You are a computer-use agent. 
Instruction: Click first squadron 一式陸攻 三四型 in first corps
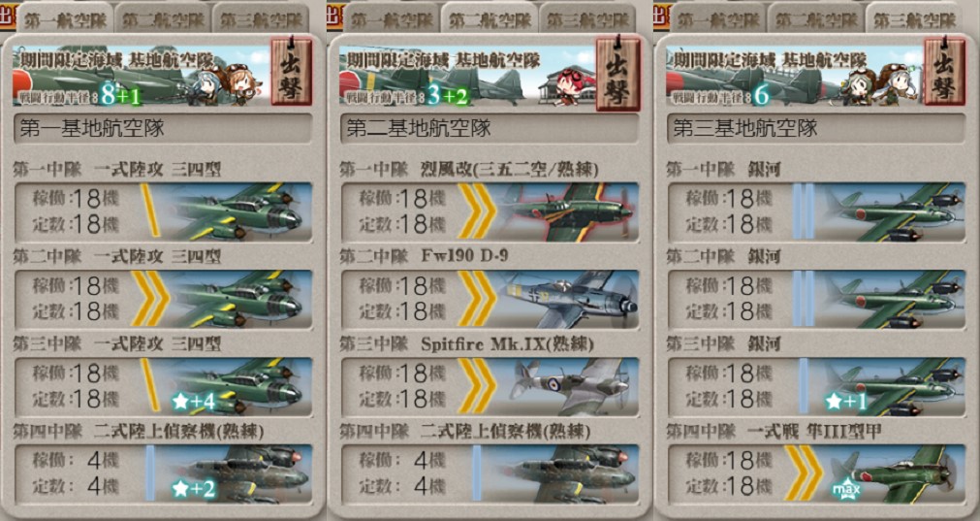pos(163,212)
